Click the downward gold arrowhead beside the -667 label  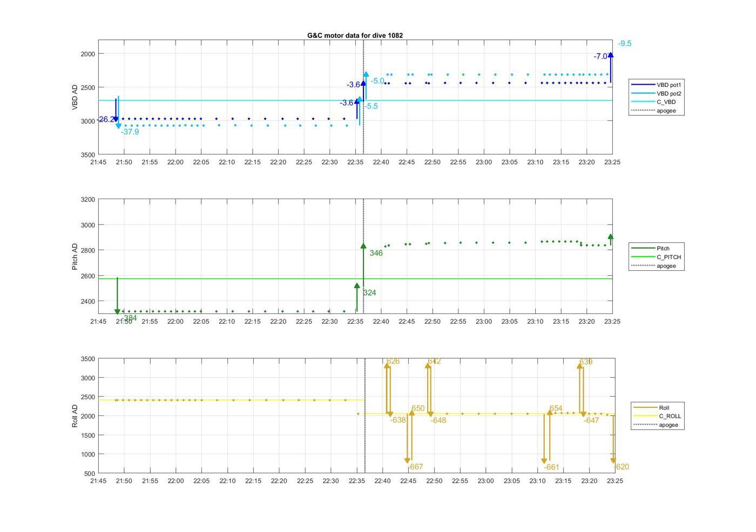coord(407,461)
